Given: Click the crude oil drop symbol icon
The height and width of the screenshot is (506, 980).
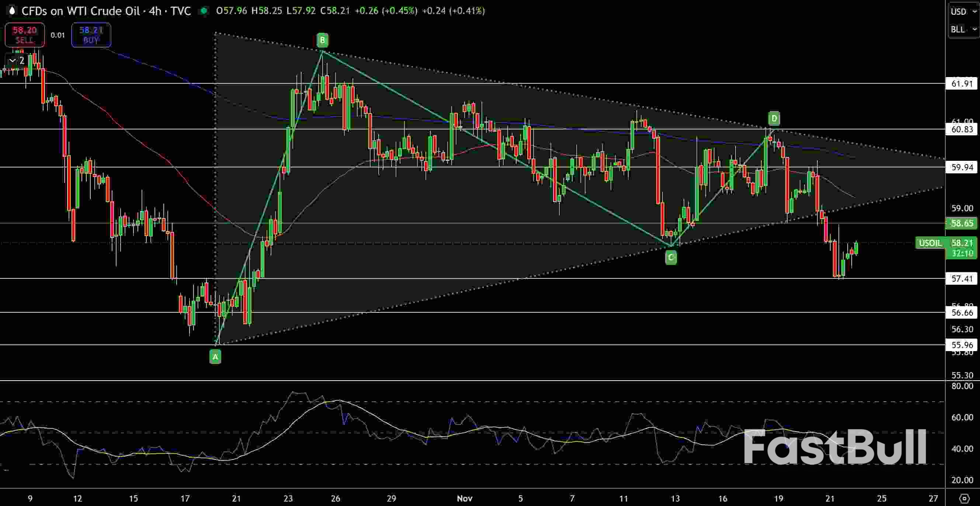Looking at the screenshot, I should pyautogui.click(x=11, y=11).
